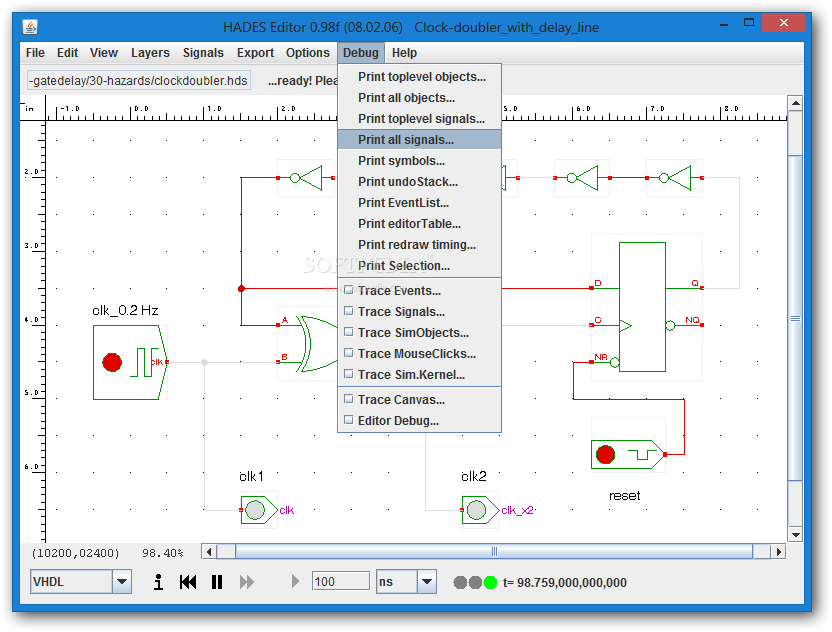Click the reset label text
The image size is (832, 632).
[625, 496]
